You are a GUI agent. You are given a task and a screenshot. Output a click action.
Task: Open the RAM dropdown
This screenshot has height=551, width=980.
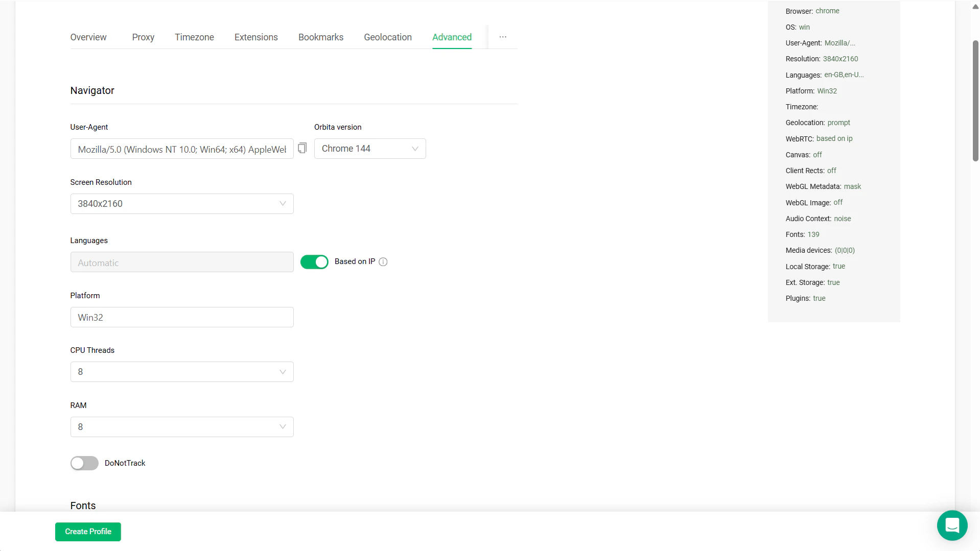181,426
